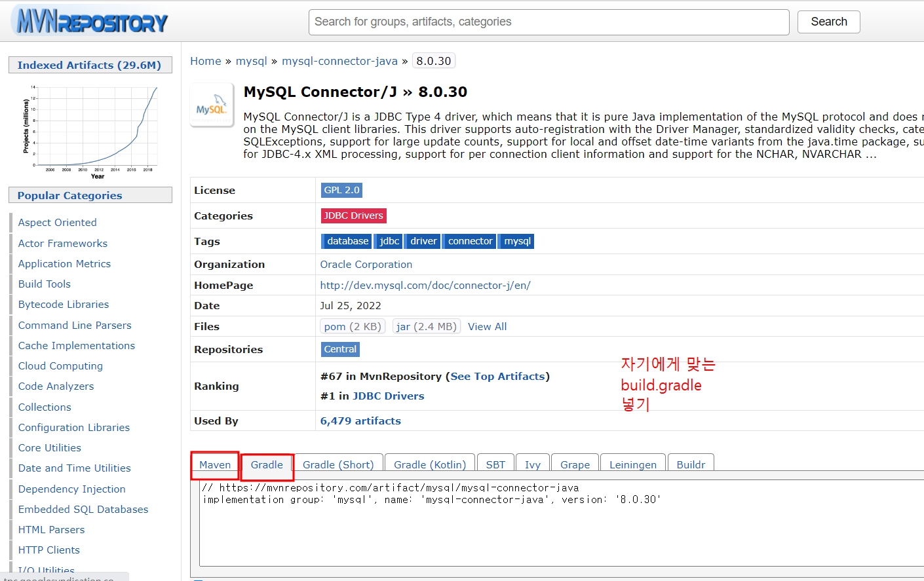The width and height of the screenshot is (924, 581).
Task: Select the driver tag
Action: pyautogui.click(x=423, y=241)
